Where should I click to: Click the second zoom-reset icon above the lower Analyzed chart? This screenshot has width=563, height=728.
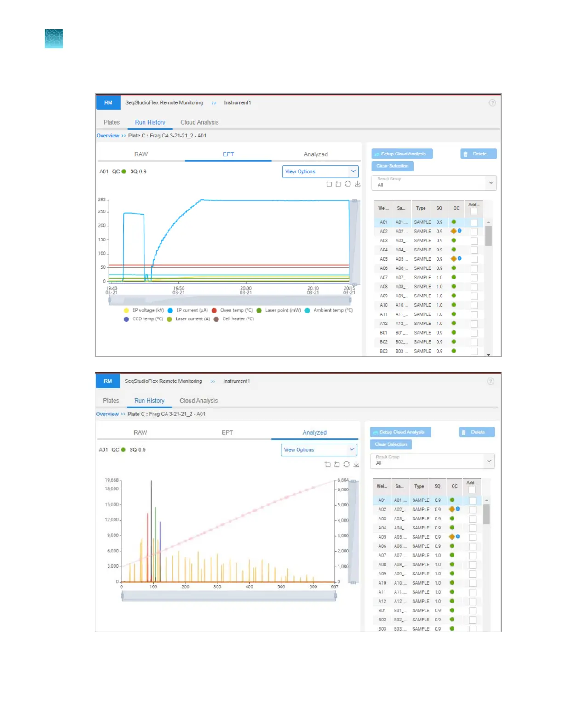click(337, 464)
